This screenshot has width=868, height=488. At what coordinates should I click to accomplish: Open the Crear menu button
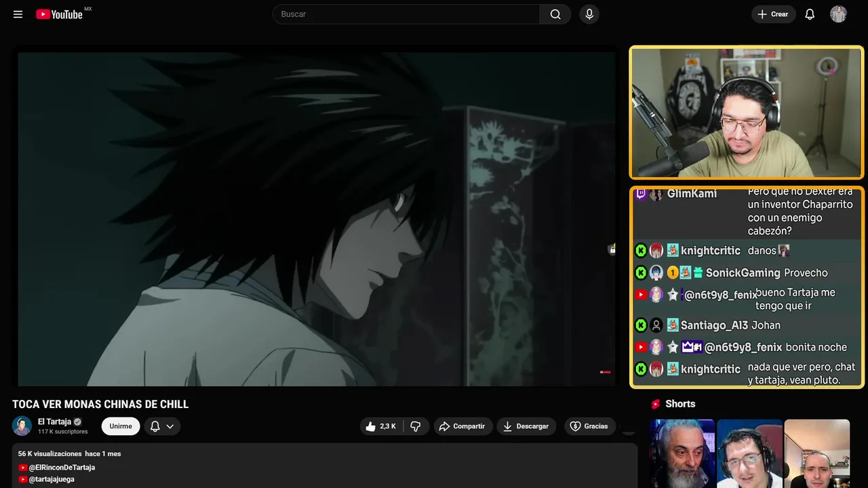[x=773, y=14]
